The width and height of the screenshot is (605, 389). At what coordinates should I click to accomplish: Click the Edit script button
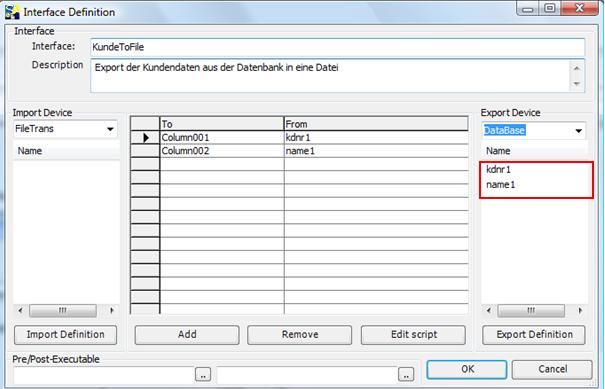pos(413,335)
